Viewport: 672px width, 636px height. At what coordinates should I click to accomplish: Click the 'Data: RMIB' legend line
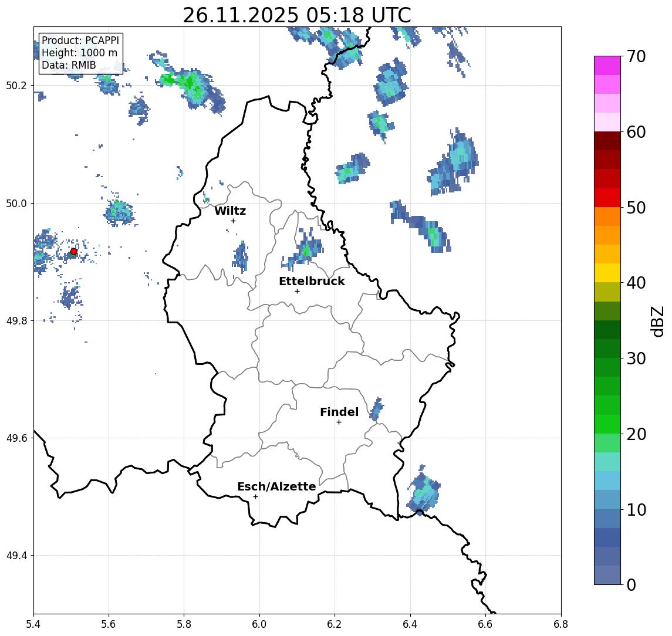click(69, 65)
